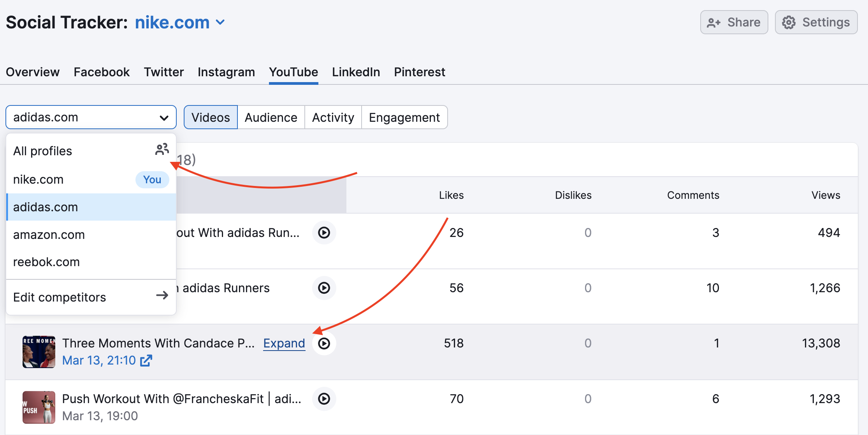
Task: Collapse the adidas.com profile selector dropdown
Action: click(164, 117)
